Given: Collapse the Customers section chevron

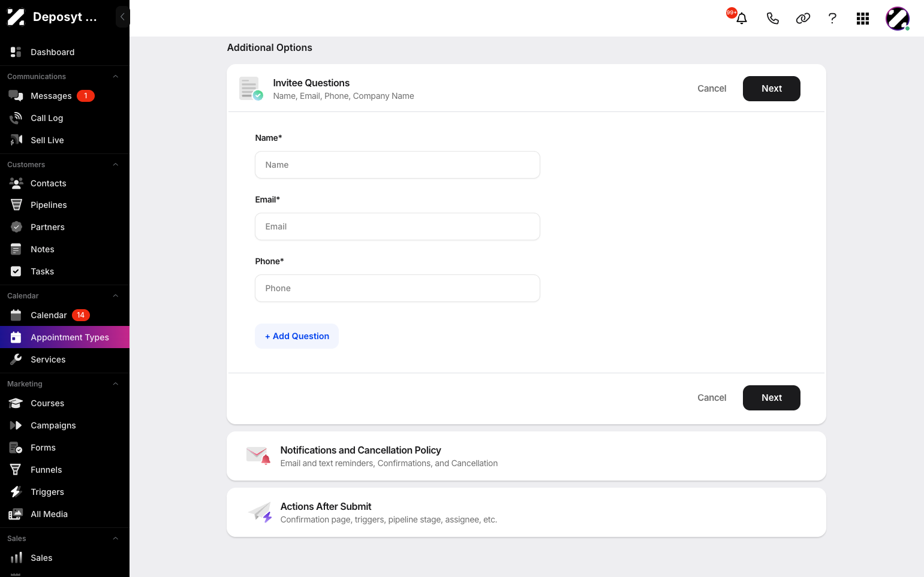Looking at the screenshot, I should [116, 165].
